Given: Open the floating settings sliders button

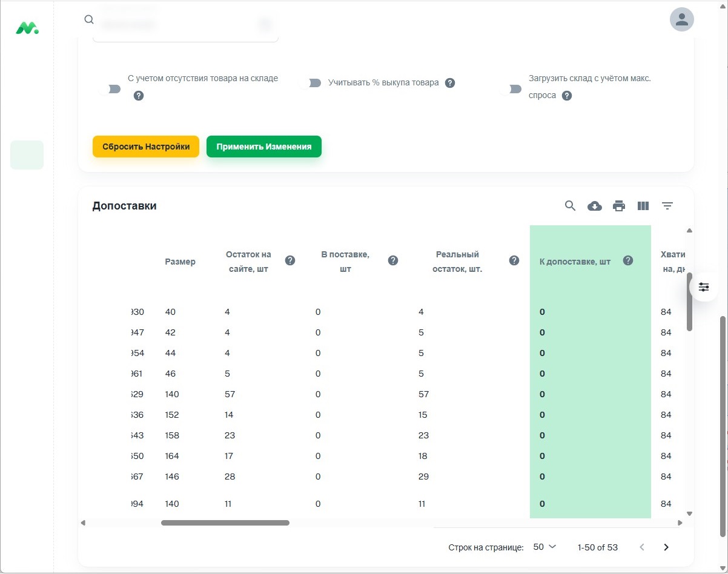Looking at the screenshot, I should point(704,287).
